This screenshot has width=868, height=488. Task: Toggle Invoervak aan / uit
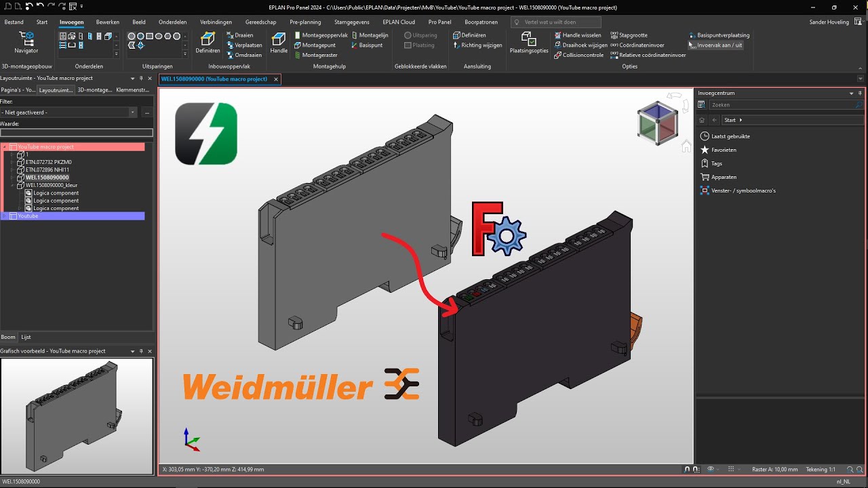(715, 45)
